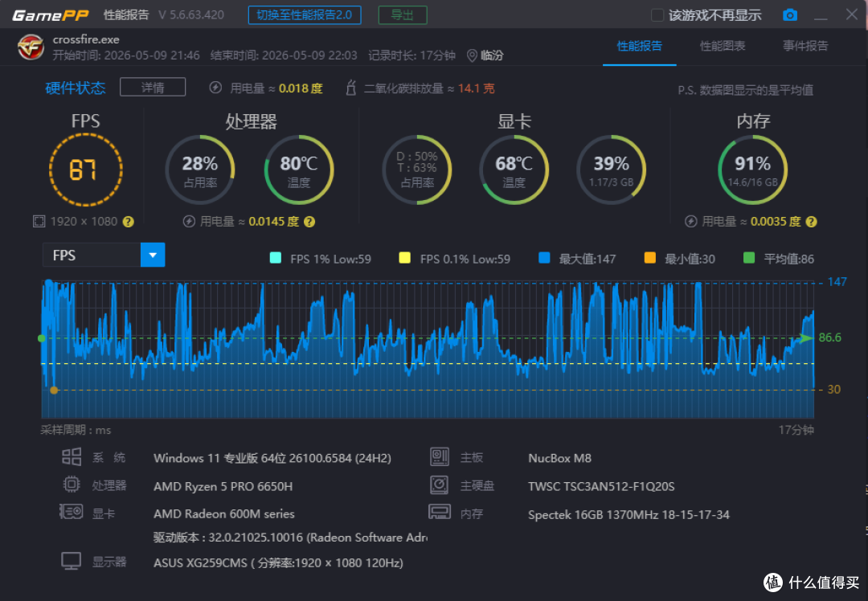Image resolution: width=868 pixels, height=601 pixels.
Task: Click the power icon beside 用电量 0.018 度
Action: tap(215, 88)
